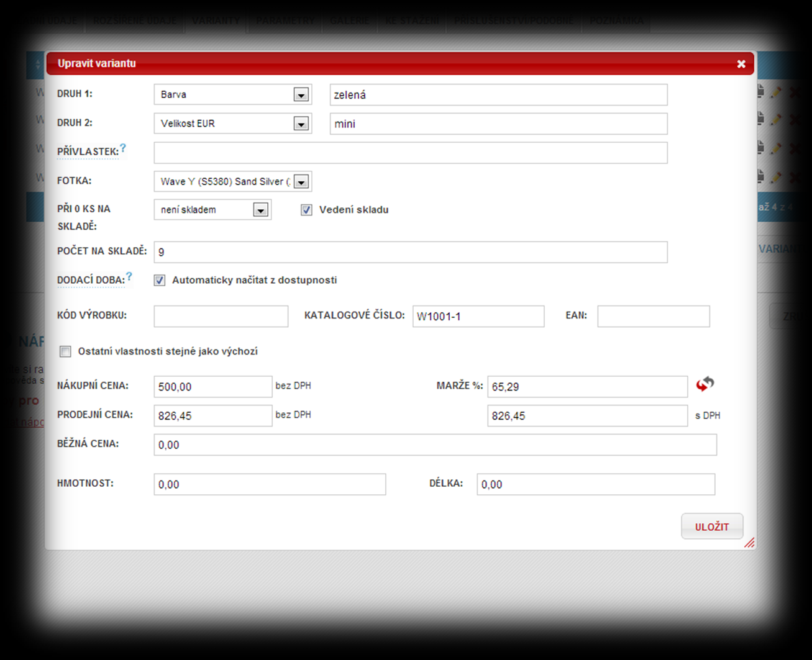Click the margin recalculate arrows icon

pos(705,384)
